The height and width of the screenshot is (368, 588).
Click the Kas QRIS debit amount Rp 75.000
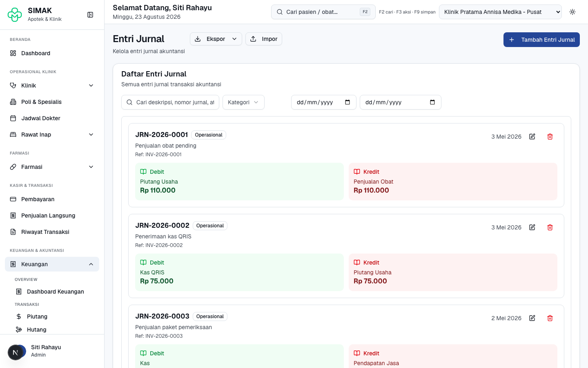pos(157,281)
